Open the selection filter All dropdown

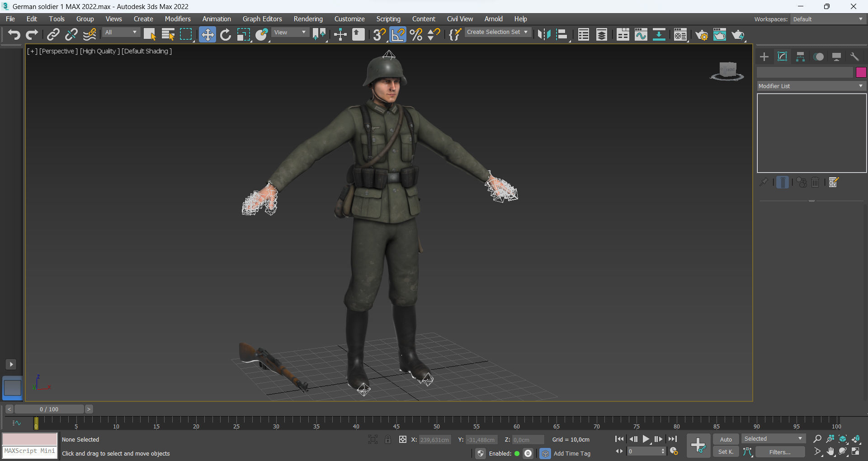pyautogui.click(x=121, y=32)
